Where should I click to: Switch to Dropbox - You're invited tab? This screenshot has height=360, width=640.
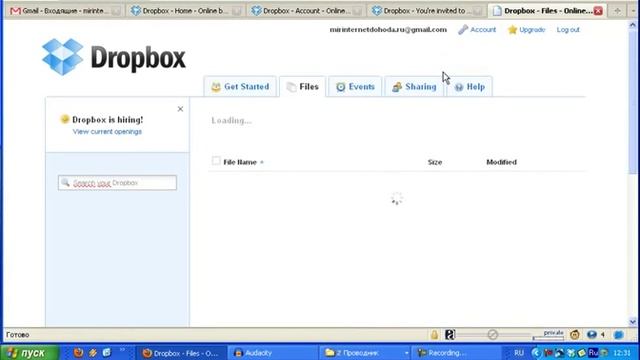pyautogui.click(x=427, y=11)
